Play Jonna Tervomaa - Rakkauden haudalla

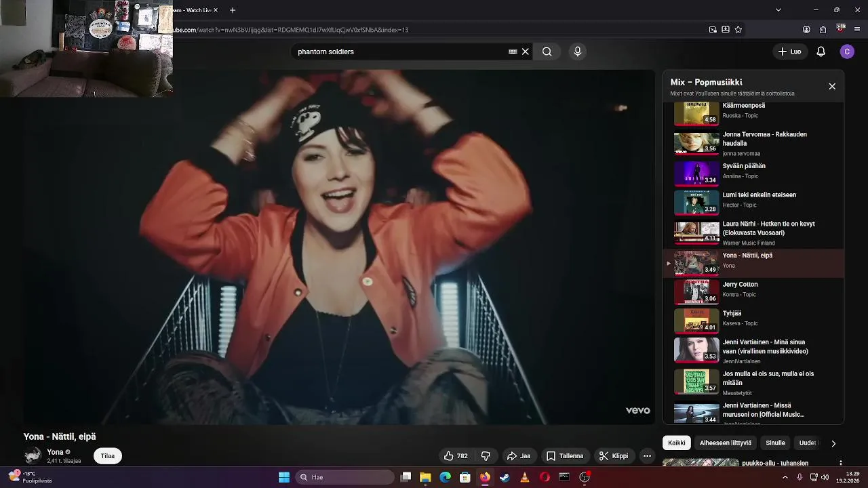coord(753,144)
